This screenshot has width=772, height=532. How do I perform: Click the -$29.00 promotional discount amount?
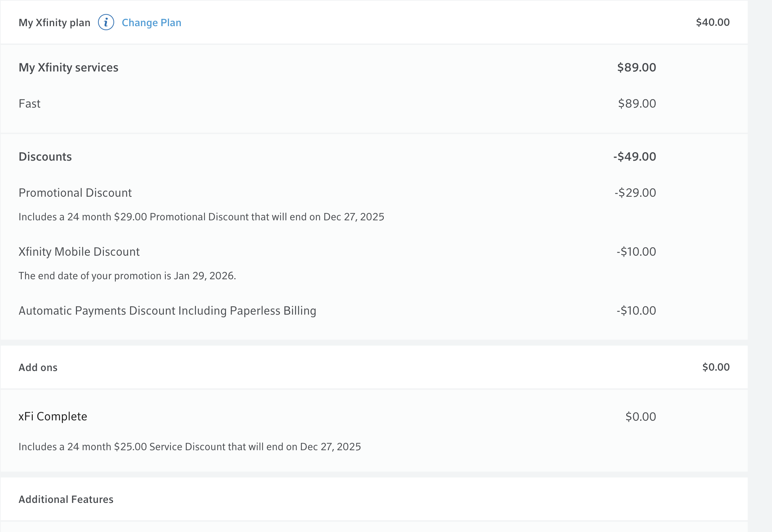click(635, 193)
